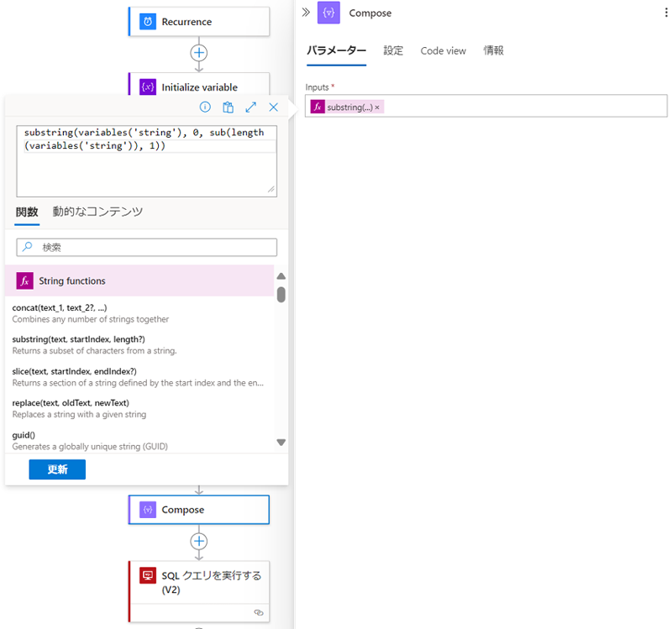Switch to the パラメーター tab
The image size is (672, 629).
click(337, 50)
